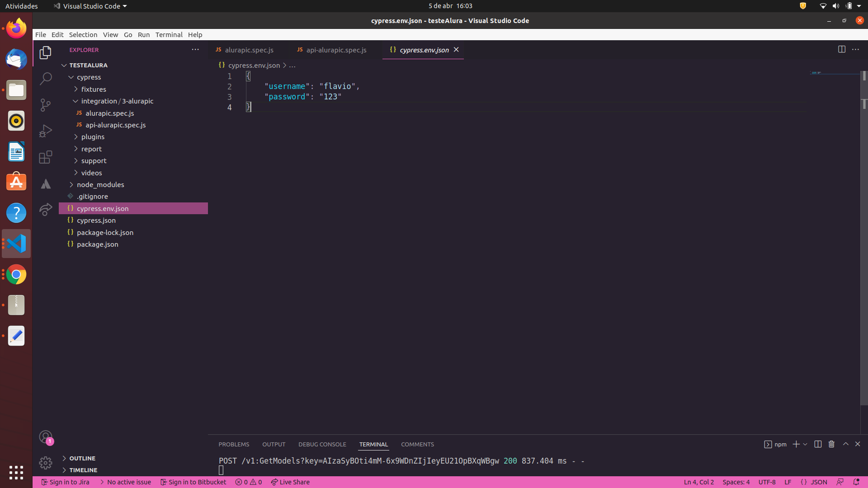The width and height of the screenshot is (868, 488).
Task: Change end of line sequence LF
Action: 788,482
